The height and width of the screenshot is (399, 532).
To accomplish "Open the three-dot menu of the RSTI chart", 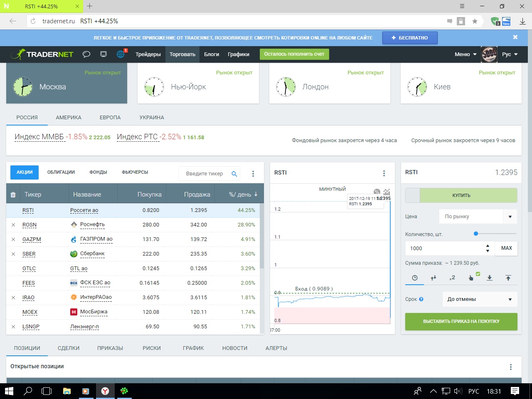I will [384, 173].
